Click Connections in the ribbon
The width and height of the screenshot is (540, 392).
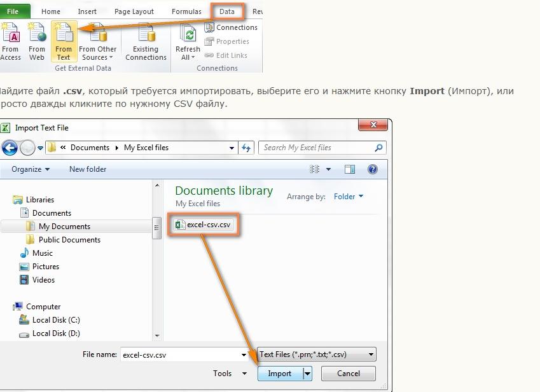pyautogui.click(x=231, y=27)
